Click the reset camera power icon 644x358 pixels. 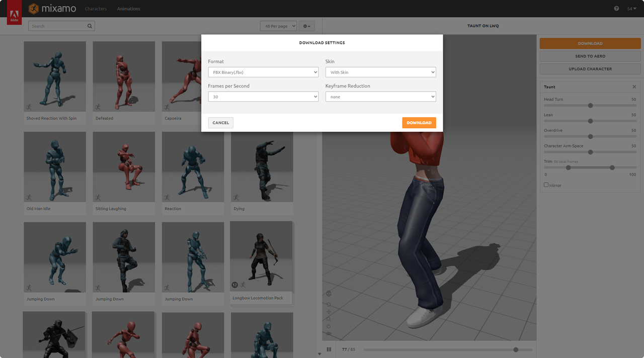tap(329, 326)
